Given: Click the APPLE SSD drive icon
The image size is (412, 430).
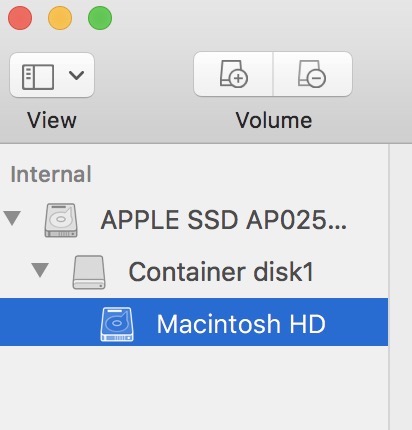Looking at the screenshot, I should [61, 220].
